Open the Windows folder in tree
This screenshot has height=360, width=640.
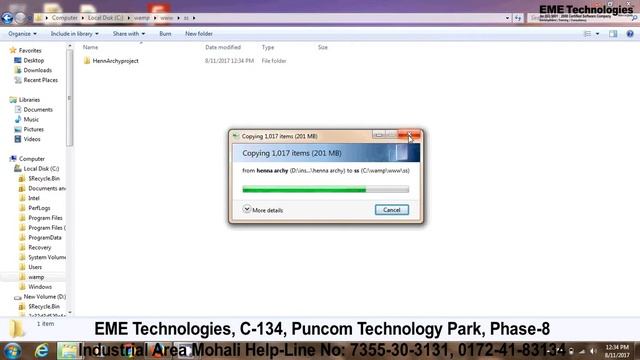click(x=40, y=287)
